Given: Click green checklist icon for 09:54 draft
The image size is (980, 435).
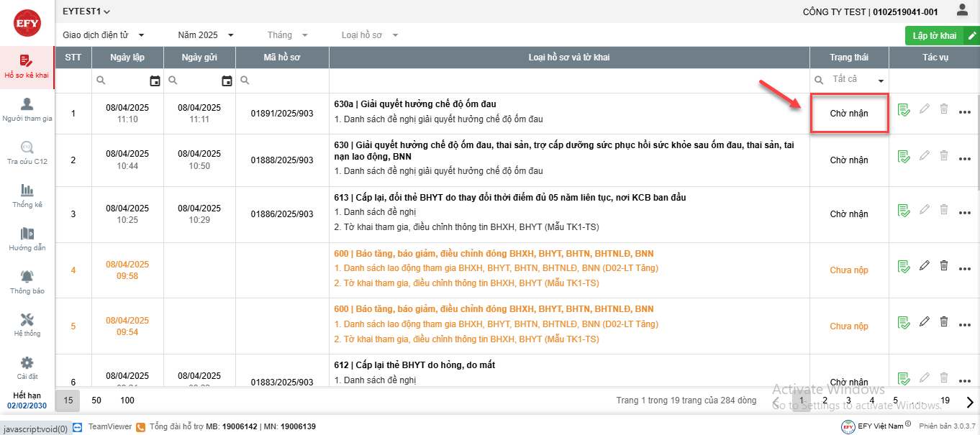Looking at the screenshot, I should tap(904, 323).
